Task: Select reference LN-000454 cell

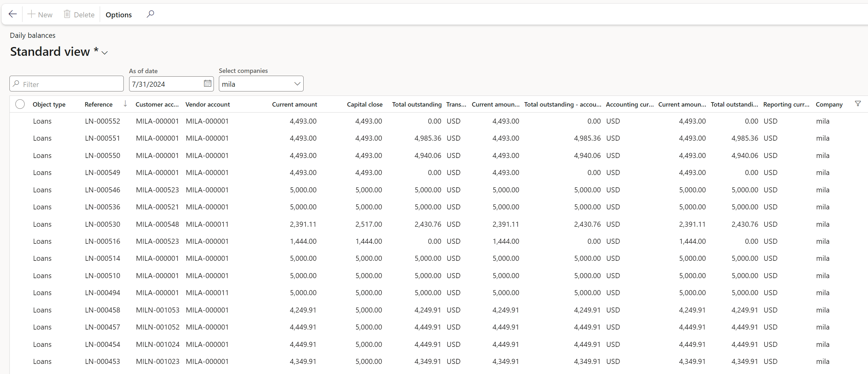Action: pyautogui.click(x=102, y=344)
